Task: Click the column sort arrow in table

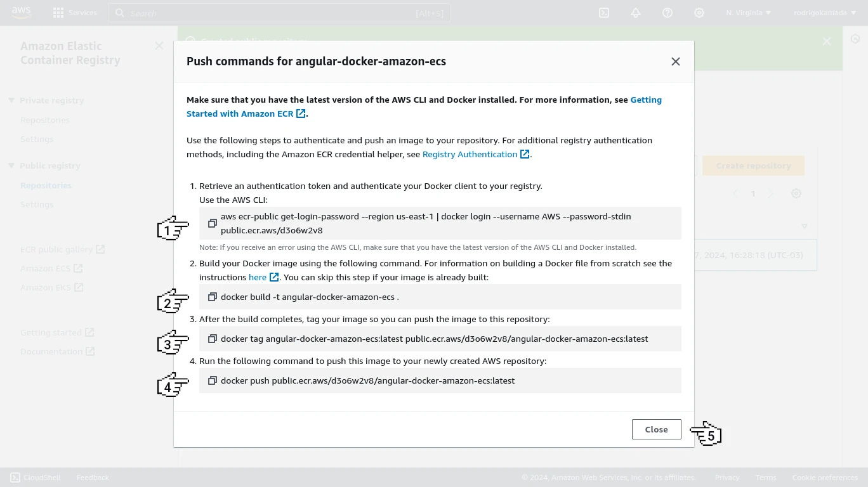Action: [805, 226]
